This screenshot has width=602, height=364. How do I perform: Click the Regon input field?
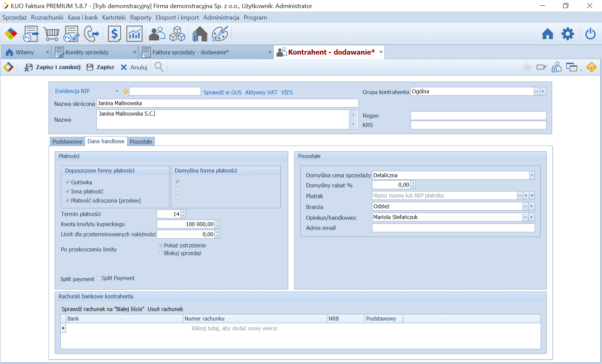coord(478,116)
